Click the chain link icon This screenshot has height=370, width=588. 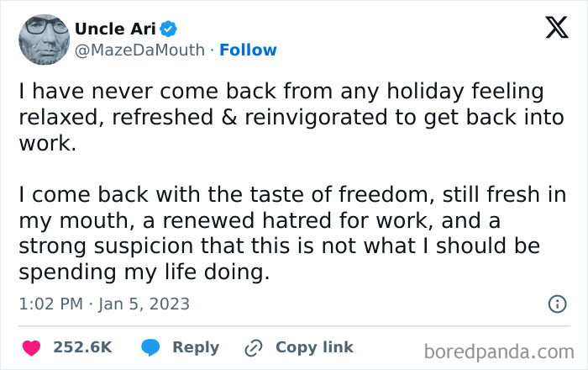[254, 347]
